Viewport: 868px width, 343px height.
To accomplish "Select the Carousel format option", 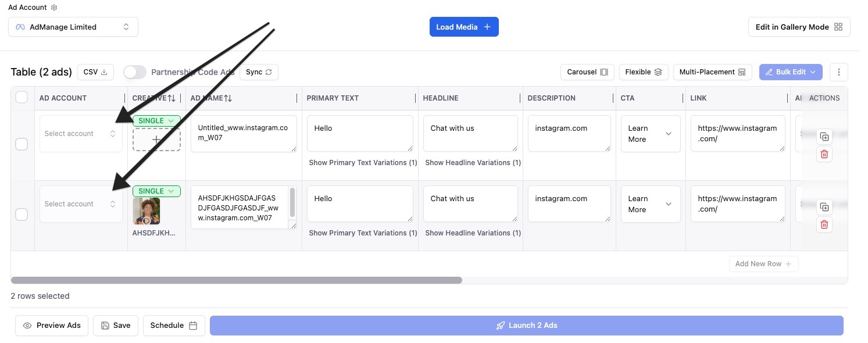I will [587, 72].
